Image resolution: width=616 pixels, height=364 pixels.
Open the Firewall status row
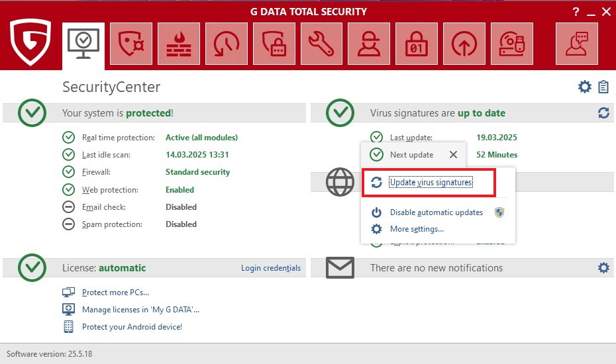[146, 172]
